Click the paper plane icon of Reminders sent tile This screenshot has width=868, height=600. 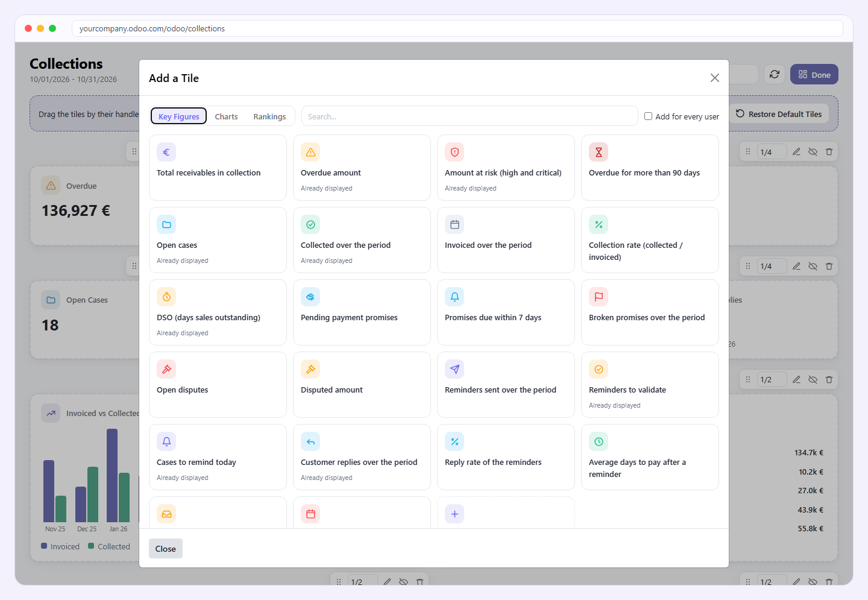(x=454, y=369)
